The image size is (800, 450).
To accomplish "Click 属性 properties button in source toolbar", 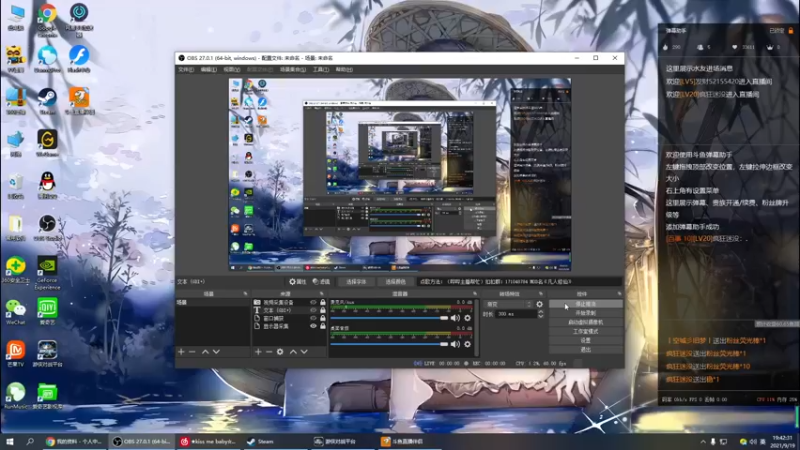I will point(297,282).
